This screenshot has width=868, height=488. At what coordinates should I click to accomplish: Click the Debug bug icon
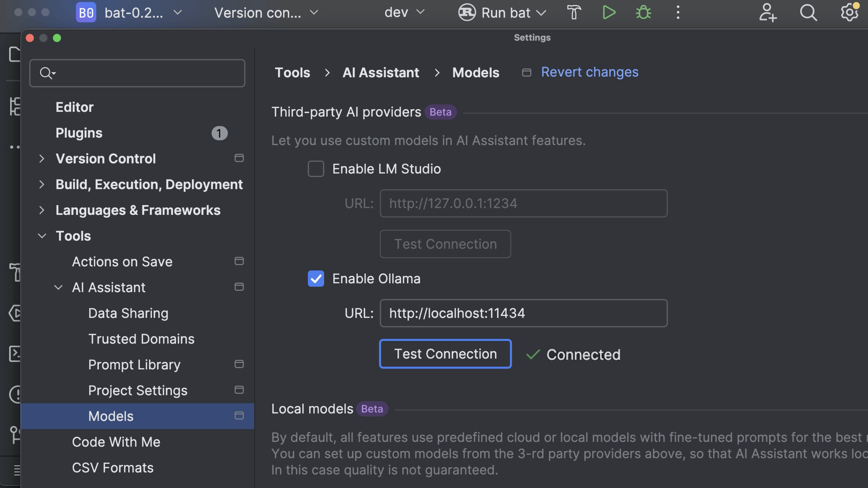tap(643, 13)
